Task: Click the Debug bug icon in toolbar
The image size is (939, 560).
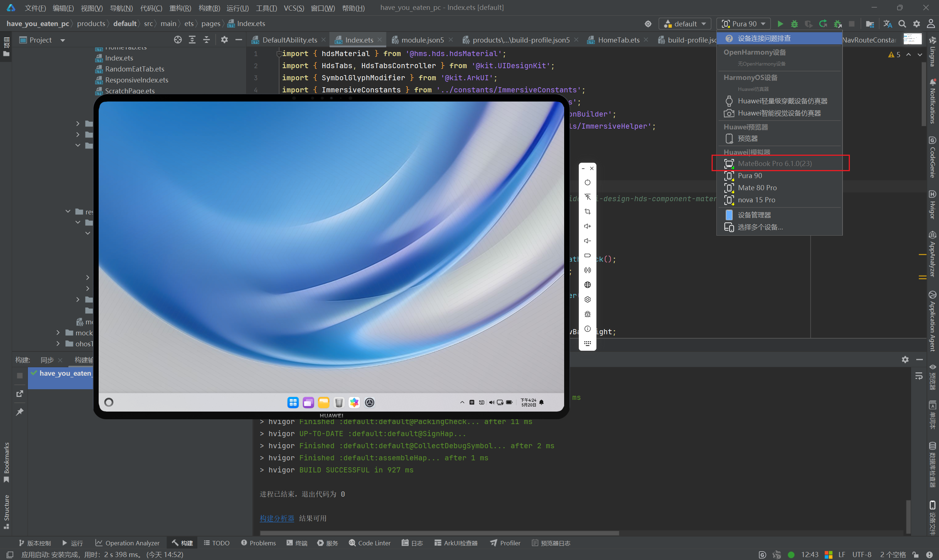Action: (794, 24)
